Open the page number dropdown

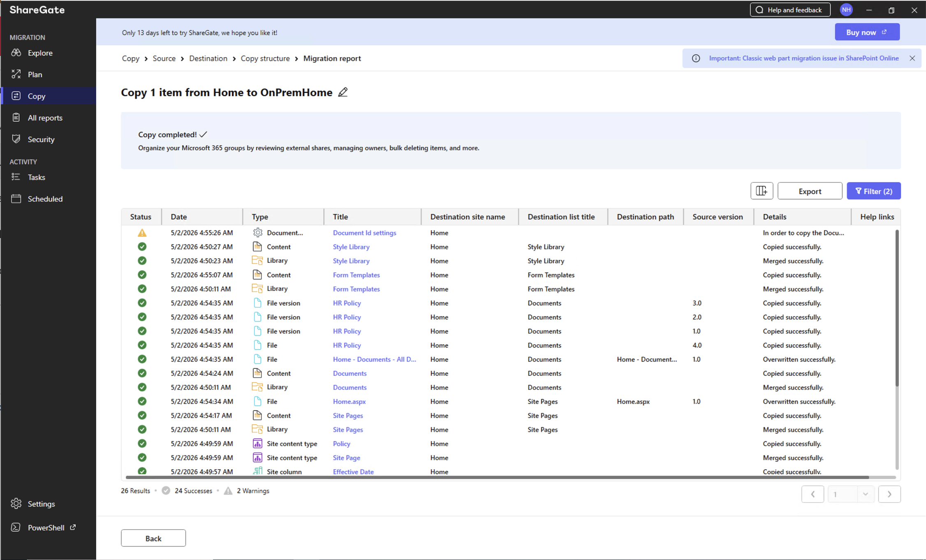(865, 494)
